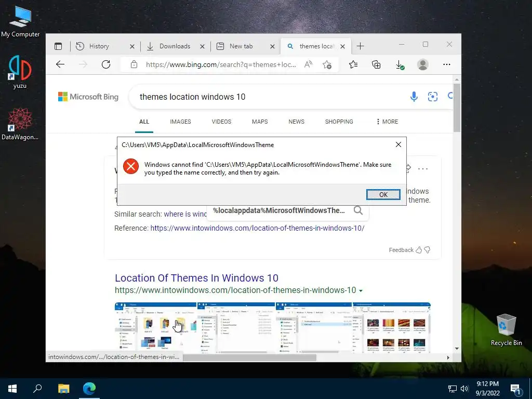
Task: Select the yuzu desktop shortcut
Action: click(x=20, y=72)
